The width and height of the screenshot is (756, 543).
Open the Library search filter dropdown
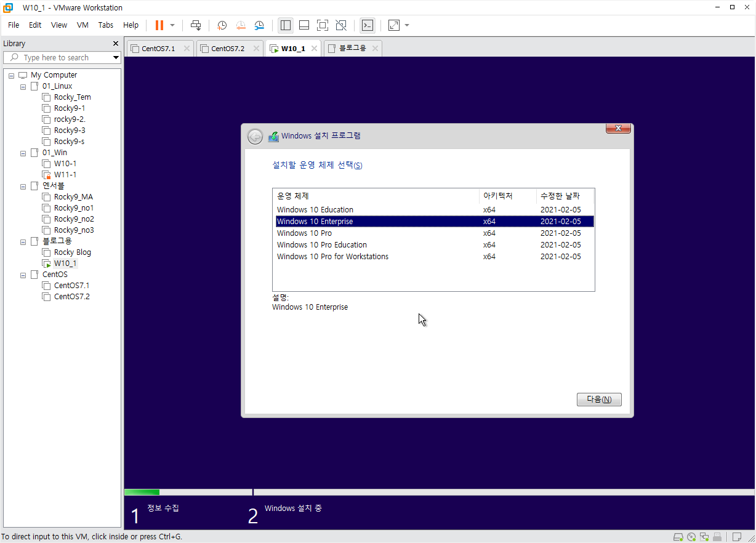tap(116, 58)
